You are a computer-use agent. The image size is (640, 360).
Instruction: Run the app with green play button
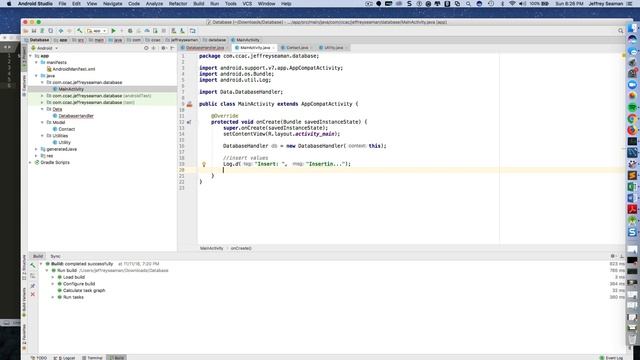(x=114, y=31)
